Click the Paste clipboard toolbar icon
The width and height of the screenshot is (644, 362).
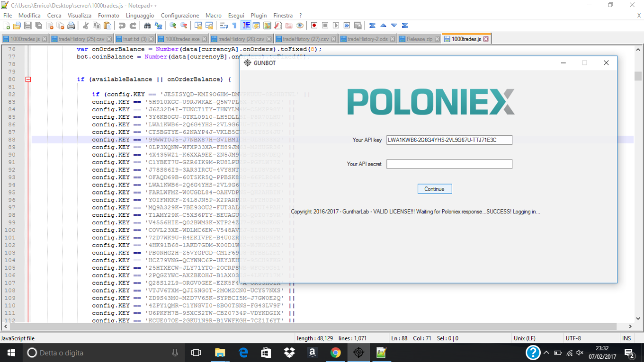pos(107,26)
